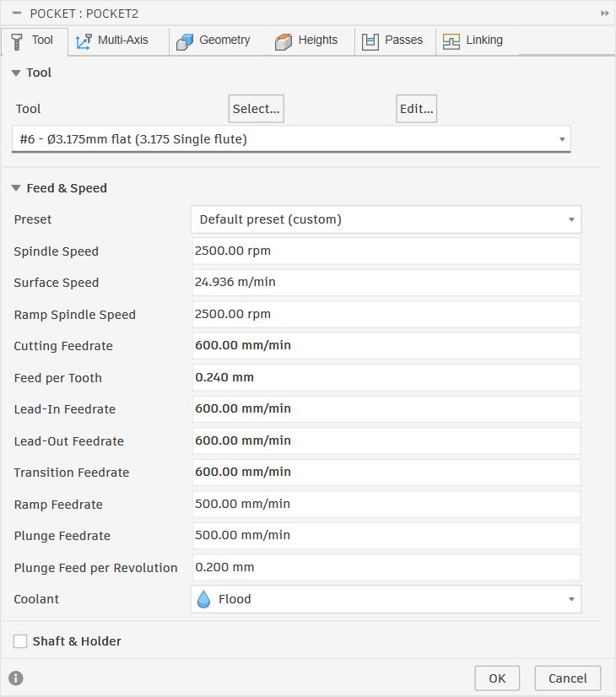
Task: Confirm with the OK button
Action: [497, 678]
